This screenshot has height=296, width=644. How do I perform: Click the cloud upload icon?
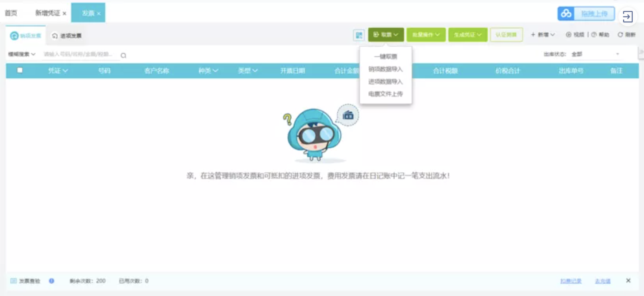566,14
